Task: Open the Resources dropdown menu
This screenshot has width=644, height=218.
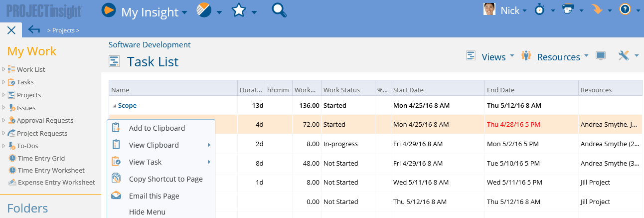Action: point(559,57)
